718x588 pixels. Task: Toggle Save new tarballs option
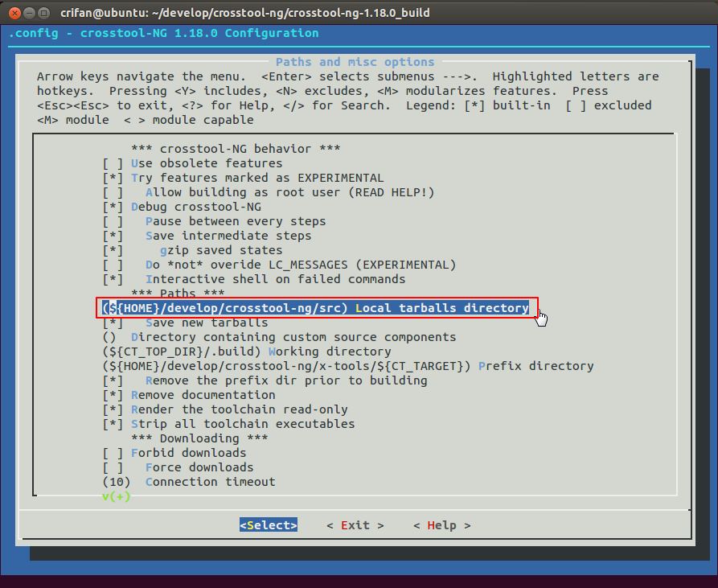coord(186,323)
